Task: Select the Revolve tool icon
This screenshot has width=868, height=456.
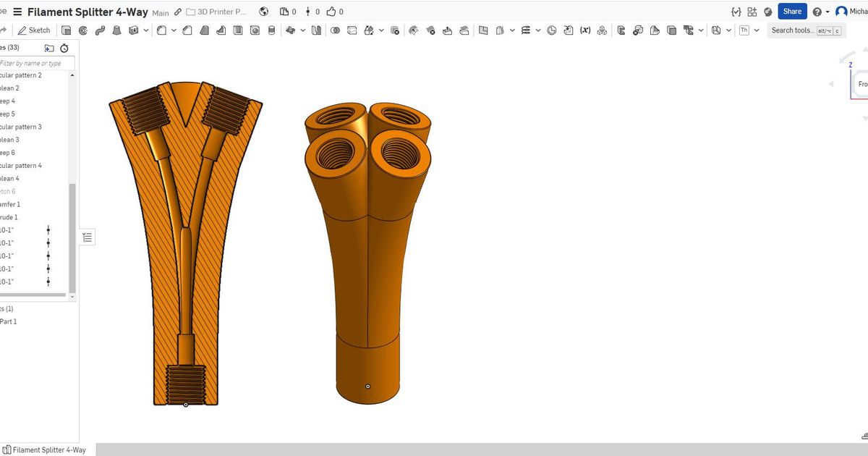Action: click(83, 30)
